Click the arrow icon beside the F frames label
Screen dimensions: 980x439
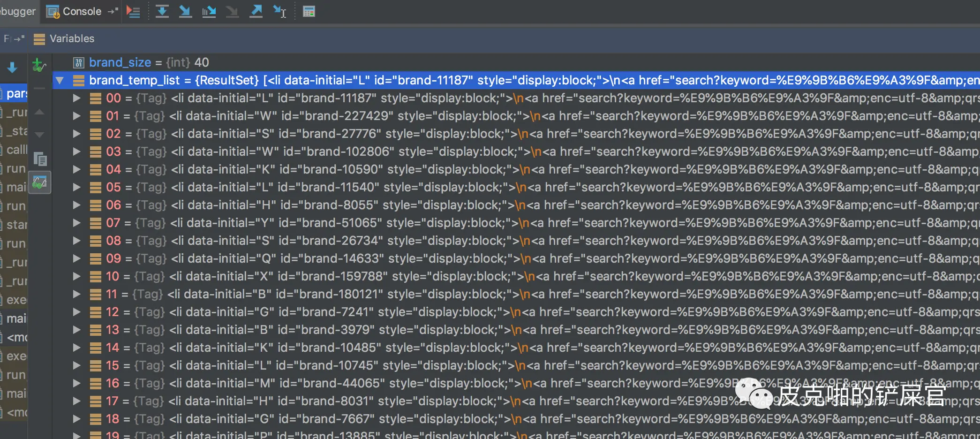click(x=19, y=38)
